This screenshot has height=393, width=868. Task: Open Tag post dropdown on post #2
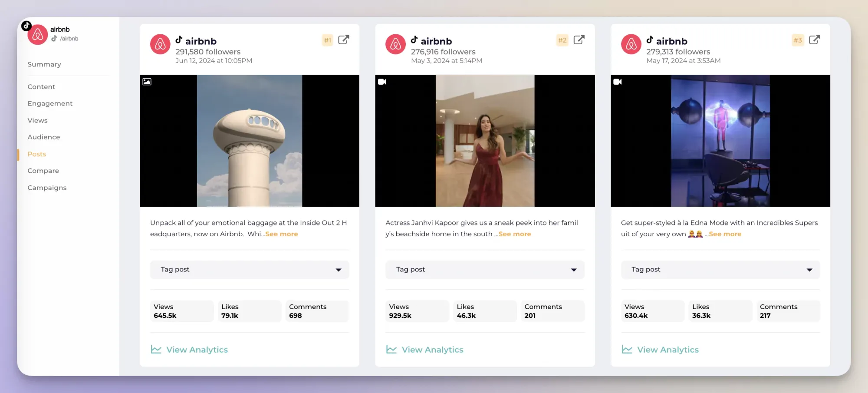pos(485,270)
